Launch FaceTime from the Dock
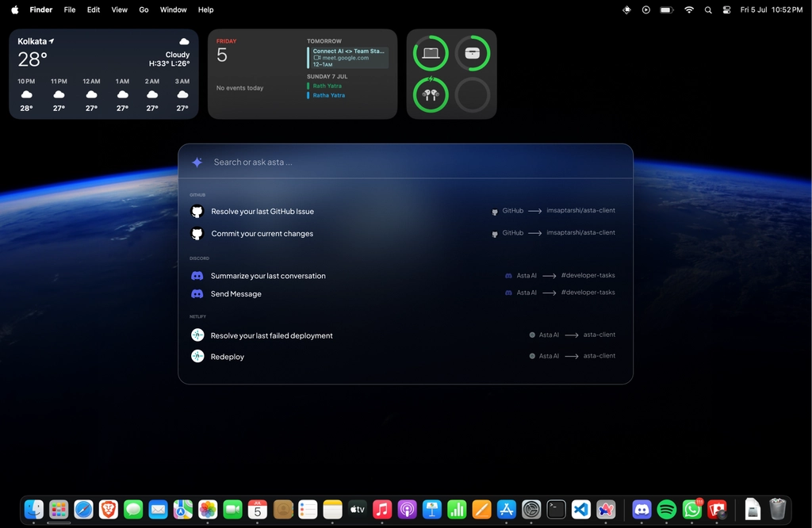The image size is (812, 528). click(x=232, y=510)
